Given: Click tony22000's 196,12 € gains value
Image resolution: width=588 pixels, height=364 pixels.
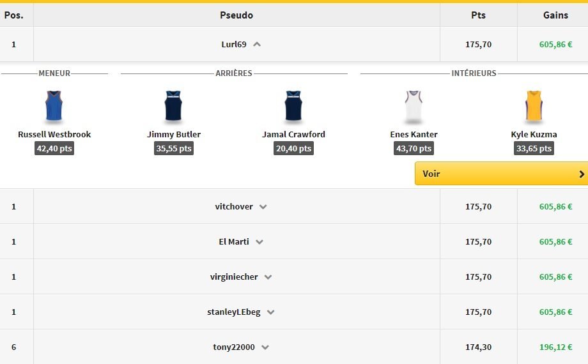Looking at the screenshot, I should click(555, 347).
